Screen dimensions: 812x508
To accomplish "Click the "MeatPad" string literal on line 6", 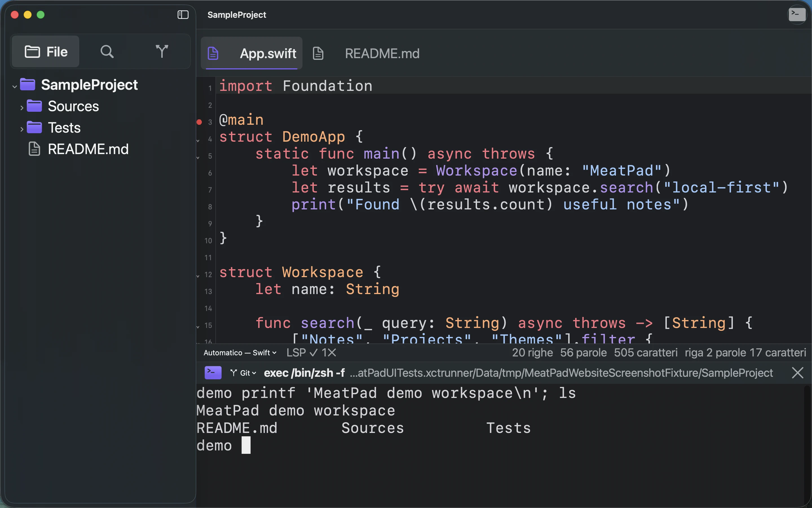I will [x=622, y=171].
